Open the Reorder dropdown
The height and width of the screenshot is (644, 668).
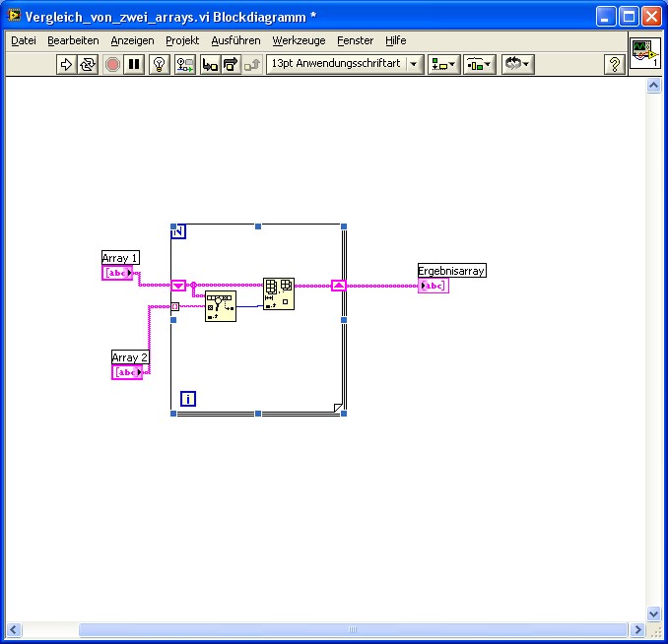coord(517,64)
